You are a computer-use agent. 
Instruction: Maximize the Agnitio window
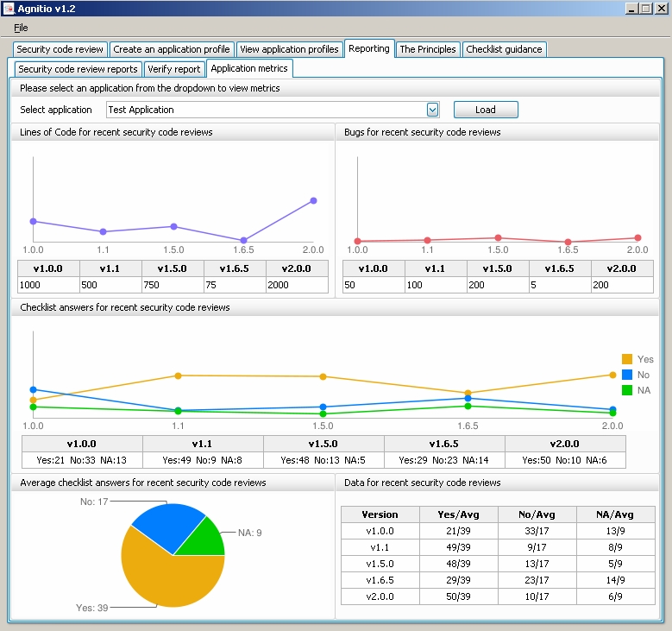tap(646, 8)
